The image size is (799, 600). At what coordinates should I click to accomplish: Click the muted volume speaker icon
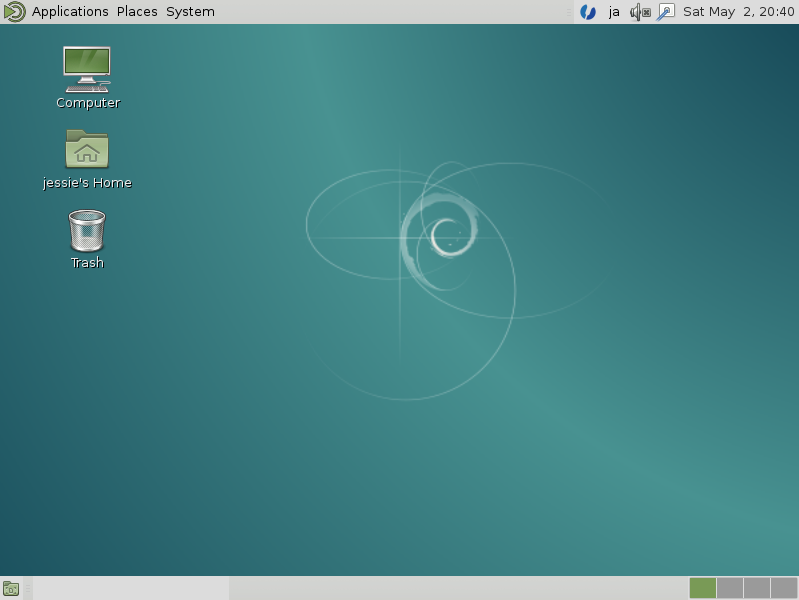point(640,12)
